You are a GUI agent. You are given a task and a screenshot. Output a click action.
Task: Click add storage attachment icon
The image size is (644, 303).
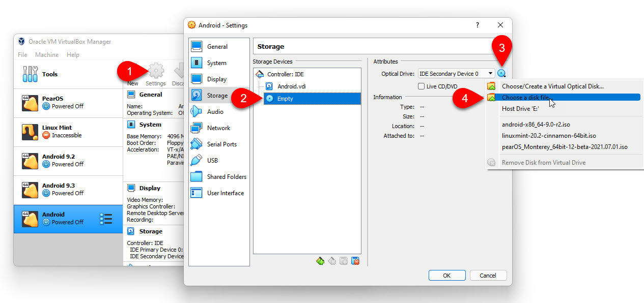344,261
